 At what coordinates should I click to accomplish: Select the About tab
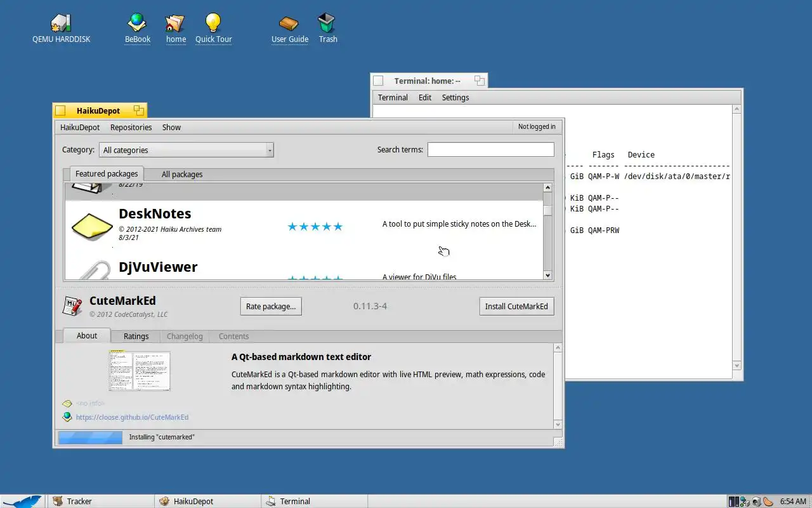point(87,335)
